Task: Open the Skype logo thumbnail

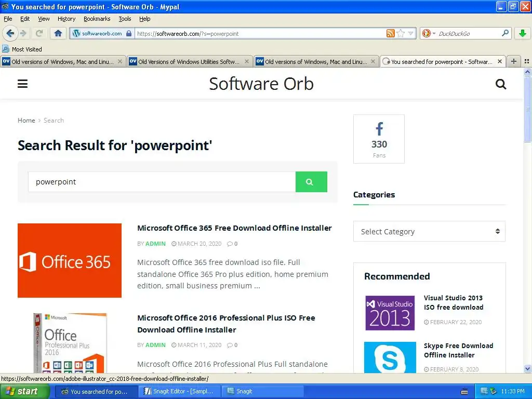Action: (x=390, y=357)
